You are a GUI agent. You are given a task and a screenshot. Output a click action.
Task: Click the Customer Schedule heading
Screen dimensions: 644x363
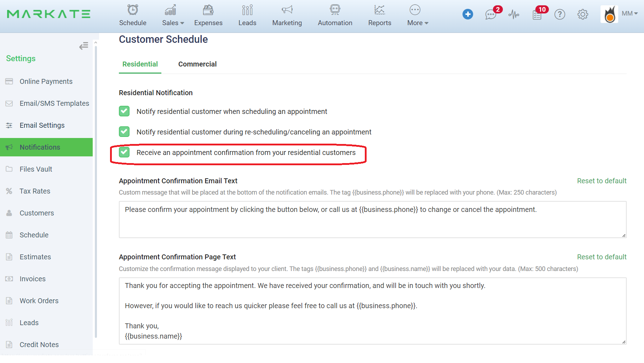(163, 39)
